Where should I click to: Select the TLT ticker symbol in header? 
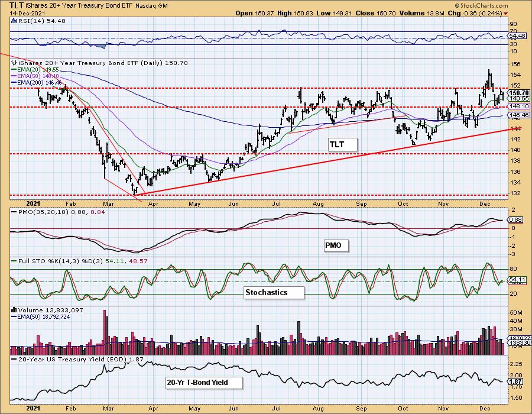tap(17, 5)
